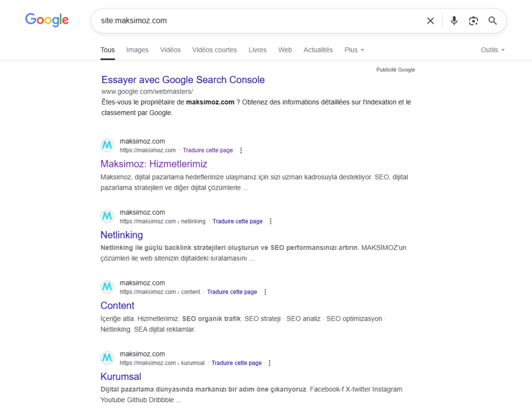Open the Outils dropdown
Image resolution: width=532 pixels, height=408 pixels.
tap(493, 50)
